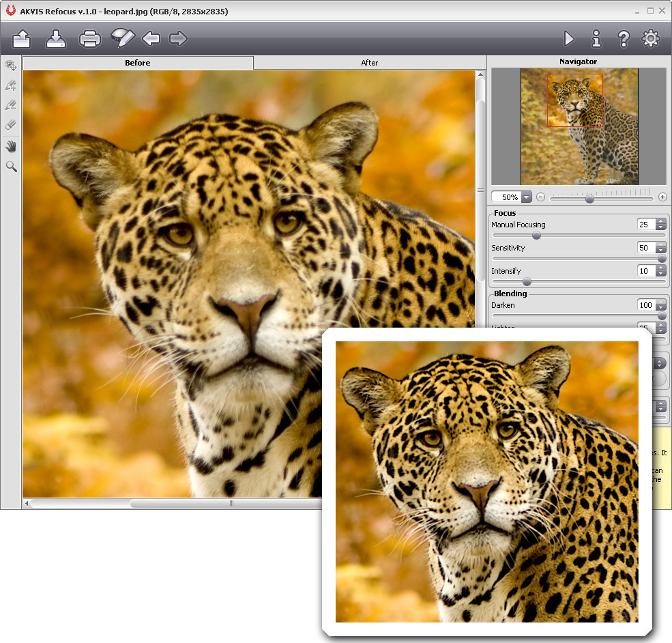This screenshot has height=643, width=672.
Task: Click the leopard thumbnail in Navigator
Action: (x=579, y=126)
